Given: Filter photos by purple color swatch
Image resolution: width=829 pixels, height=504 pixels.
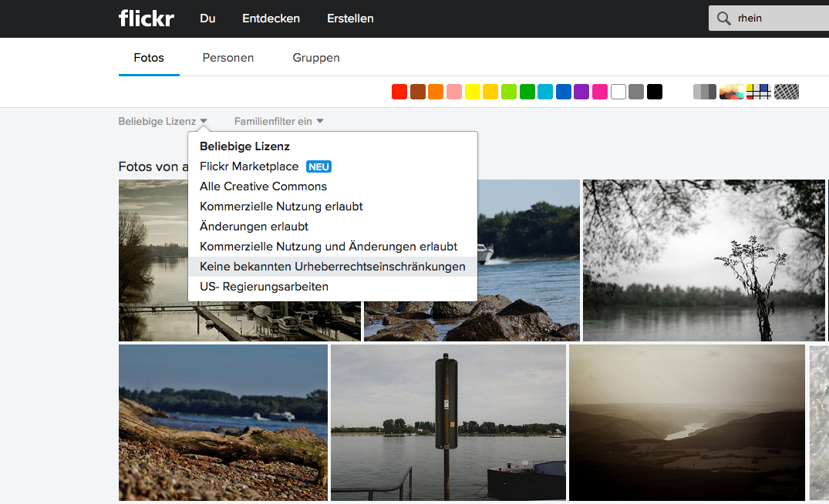Looking at the screenshot, I should 581,92.
